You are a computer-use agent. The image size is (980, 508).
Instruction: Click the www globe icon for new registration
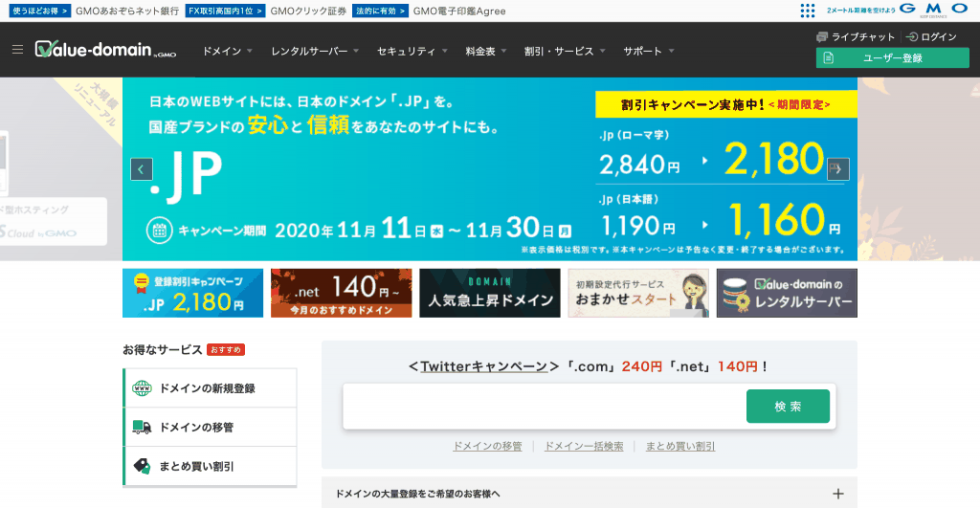click(x=142, y=388)
